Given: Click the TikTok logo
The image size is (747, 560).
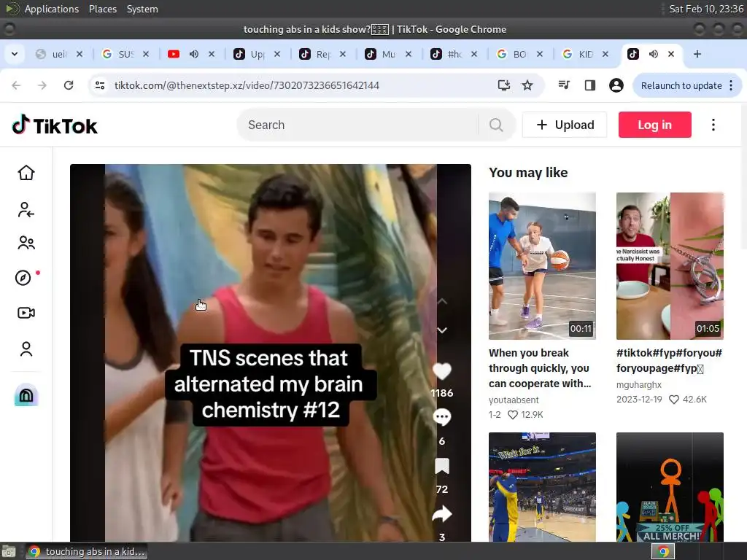Looking at the screenshot, I should pyautogui.click(x=55, y=125).
